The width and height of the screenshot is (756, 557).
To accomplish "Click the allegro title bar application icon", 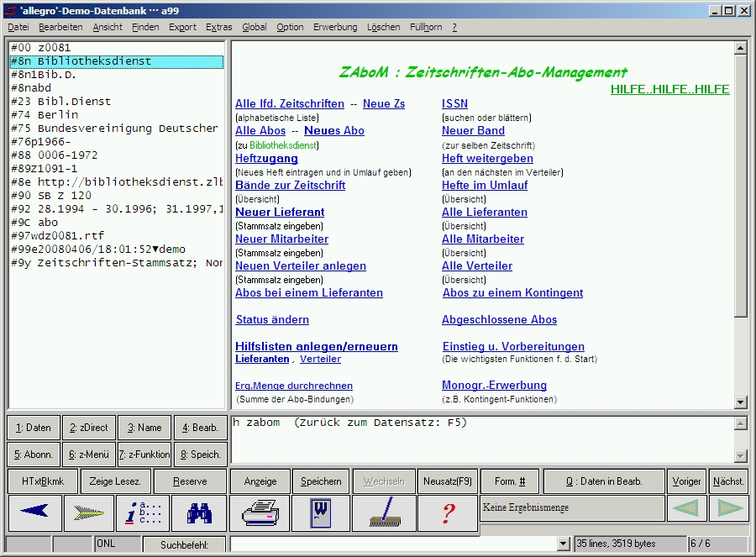I will (11, 10).
